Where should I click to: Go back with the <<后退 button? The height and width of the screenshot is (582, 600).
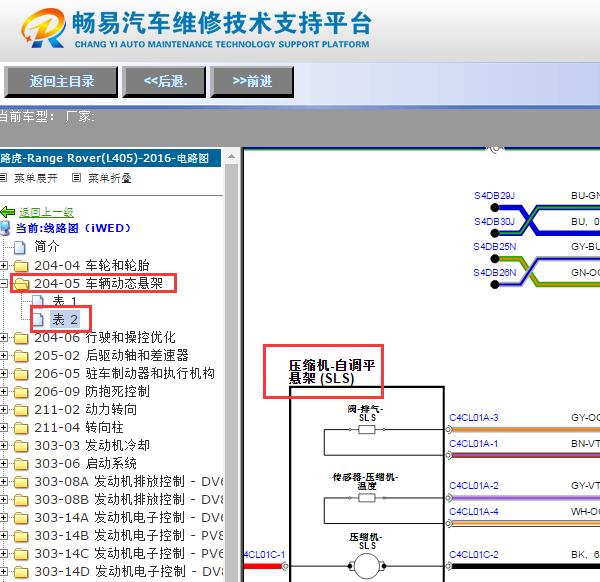164,82
